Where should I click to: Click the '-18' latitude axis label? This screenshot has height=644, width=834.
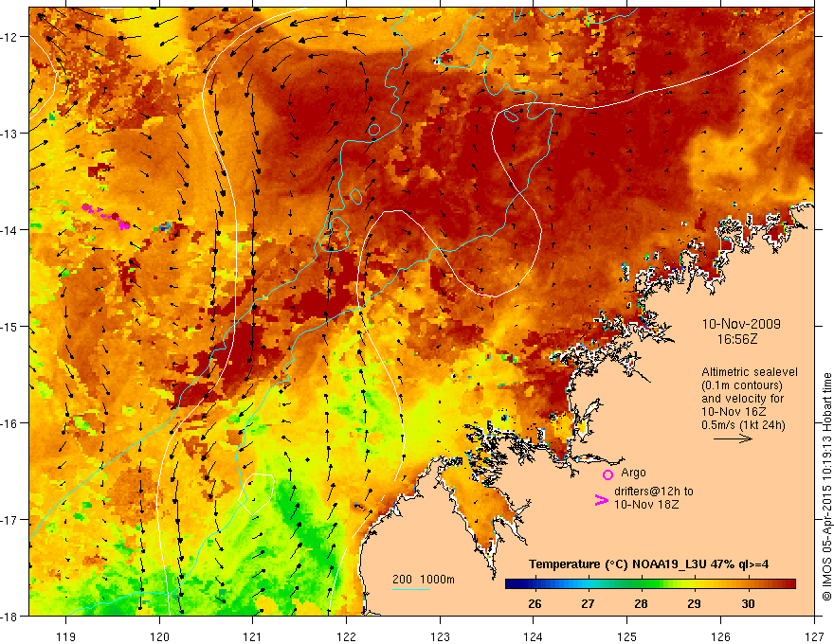click(10, 617)
